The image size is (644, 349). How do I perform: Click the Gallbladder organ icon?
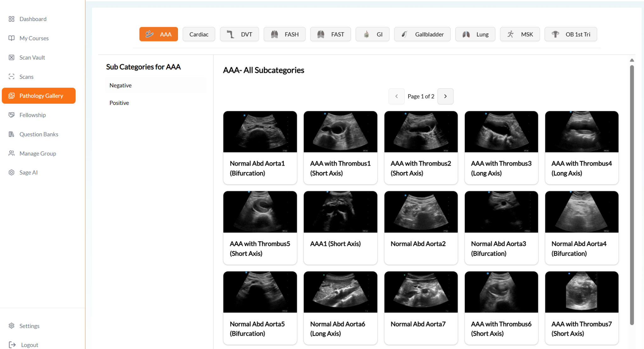tap(405, 34)
